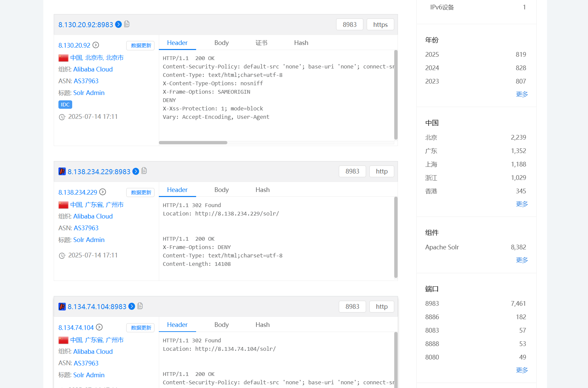Click vertical scrollbar in first header panel
This screenshot has height=388, width=588.
tap(396, 95)
